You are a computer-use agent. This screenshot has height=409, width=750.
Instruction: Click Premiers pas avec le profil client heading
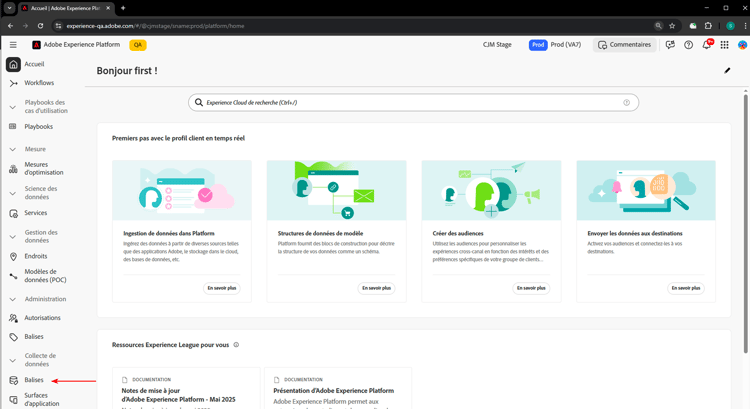(178, 138)
